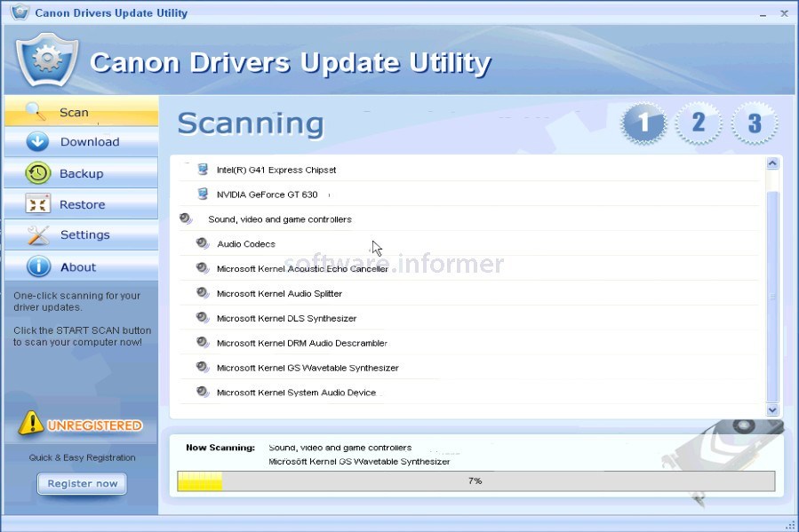Click the blue download arrow icon
This screenshot has width=799, height=532.
37,141
